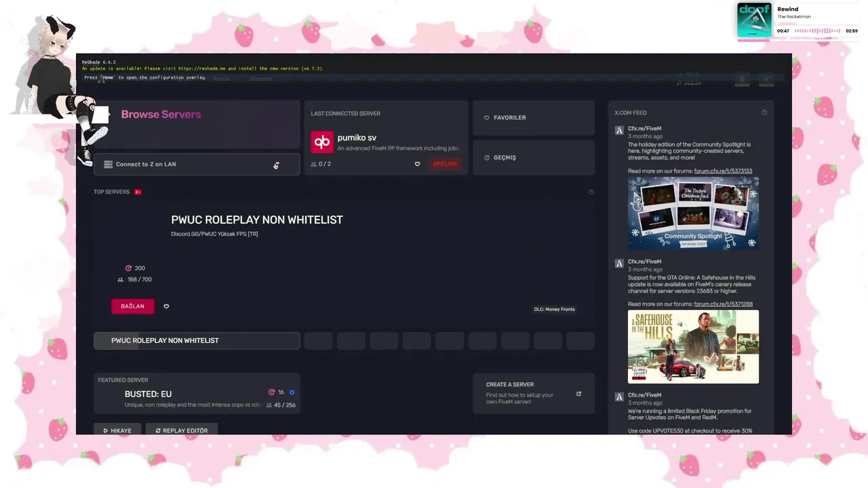Click the red OFFLINE status badge
This screenshot has width=868, height=488.
pos(445,164)
